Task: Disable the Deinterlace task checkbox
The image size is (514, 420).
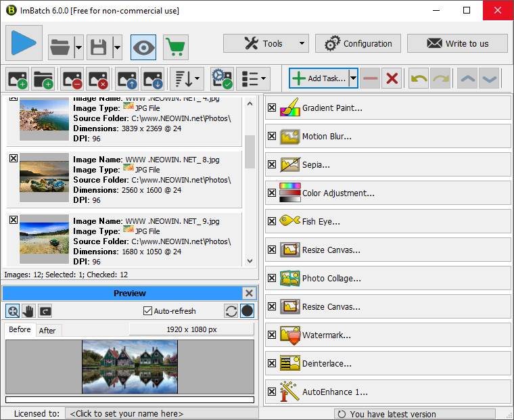Action: pos(272,363)
